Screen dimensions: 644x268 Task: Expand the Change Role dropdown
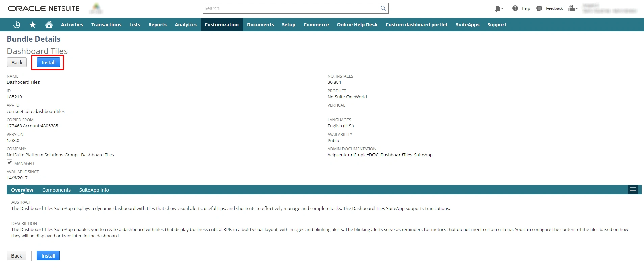pyautogui.click(x=573, y=8)
